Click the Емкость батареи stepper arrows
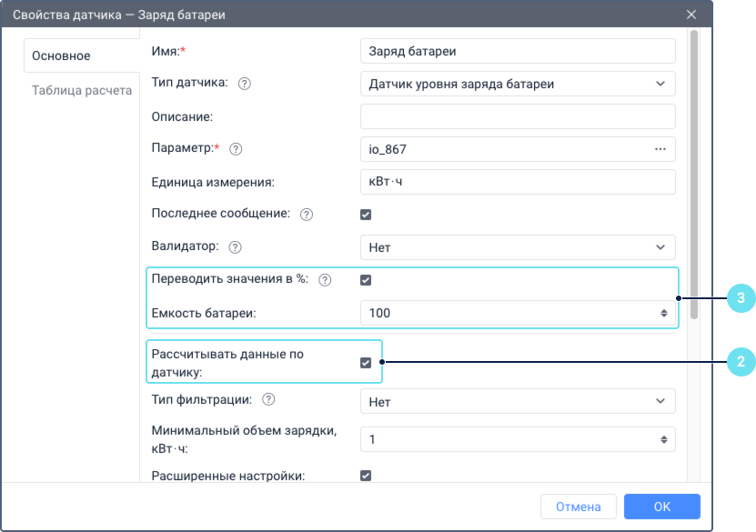Viewport: 756px width, 532px height. coord(664,313)
